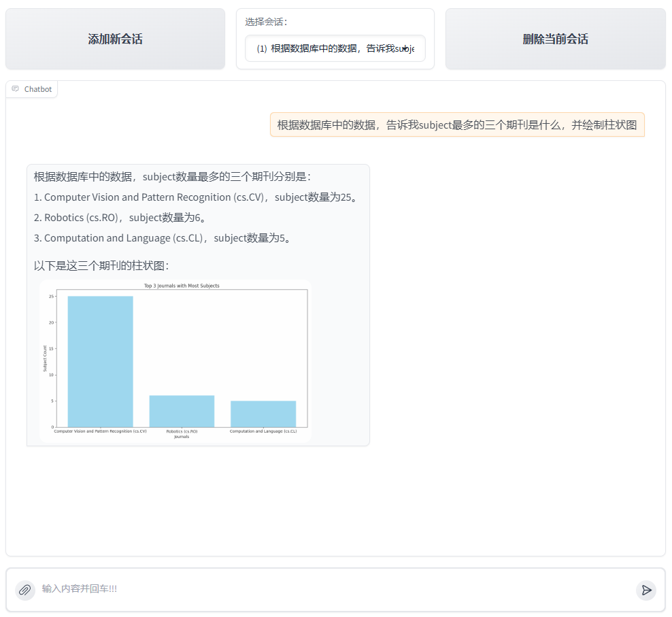
Task: Click the 添加新会话 button
Action: (115, 39)
